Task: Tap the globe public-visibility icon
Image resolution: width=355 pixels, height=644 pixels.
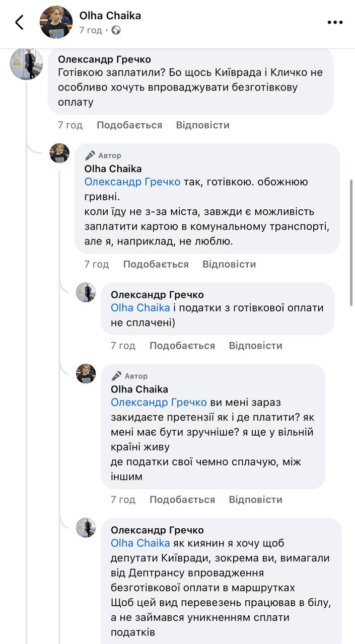Action: pos(116,30)
